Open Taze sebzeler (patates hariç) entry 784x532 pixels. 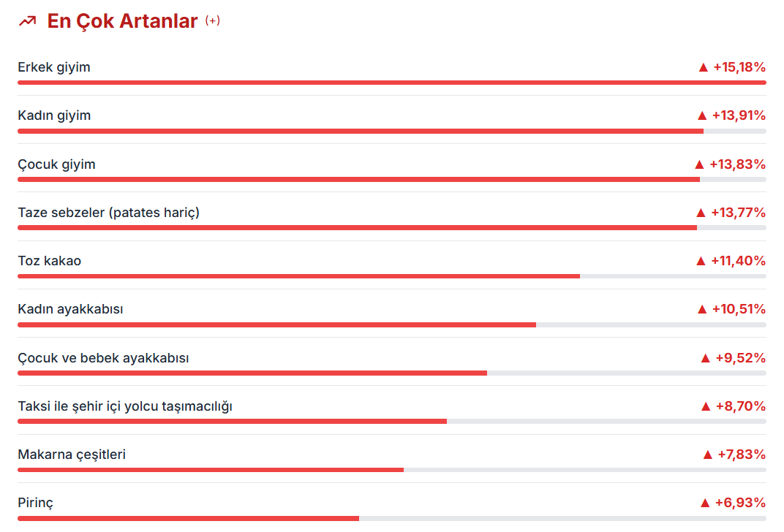point(108,213)
